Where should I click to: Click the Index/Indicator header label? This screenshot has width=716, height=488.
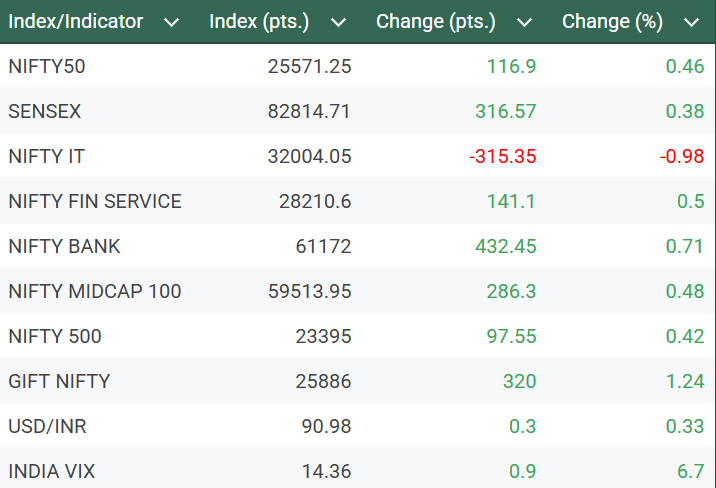(x=76, y=21)
